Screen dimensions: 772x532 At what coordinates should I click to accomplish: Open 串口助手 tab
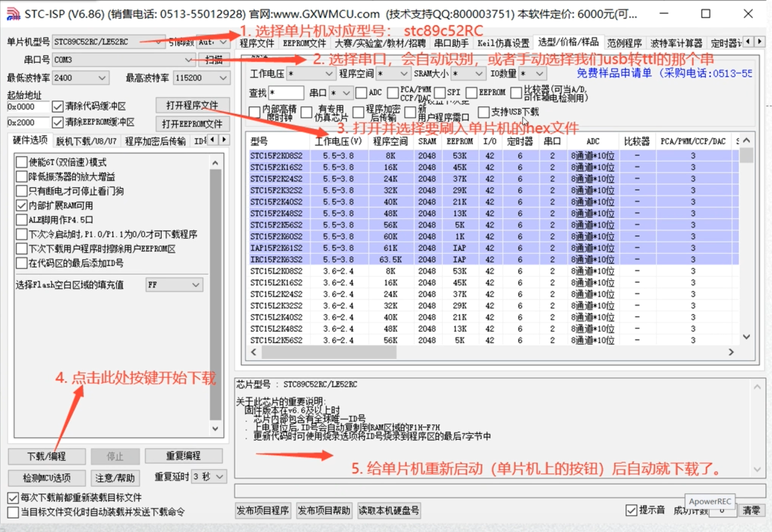pos(452,43)
